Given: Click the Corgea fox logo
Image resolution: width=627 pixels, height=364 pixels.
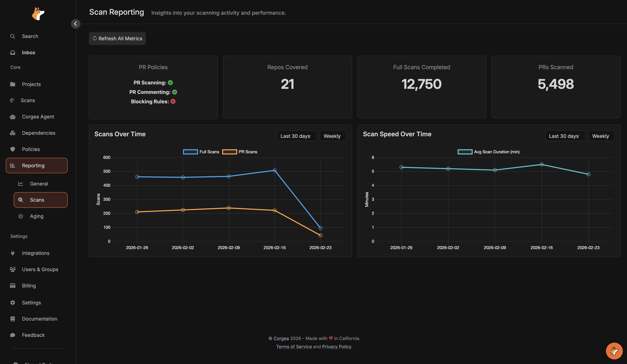Looking at the screenshot, I should [38, 13].
